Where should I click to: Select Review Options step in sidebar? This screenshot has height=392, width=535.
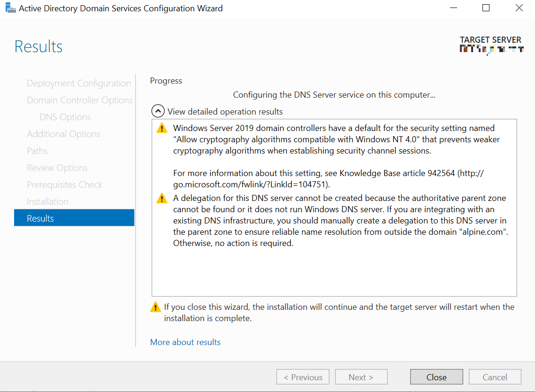coord(57,168)
